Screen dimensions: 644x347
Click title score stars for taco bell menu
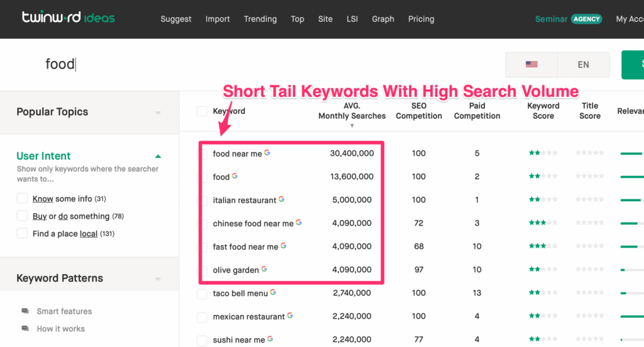coord(590,292)
